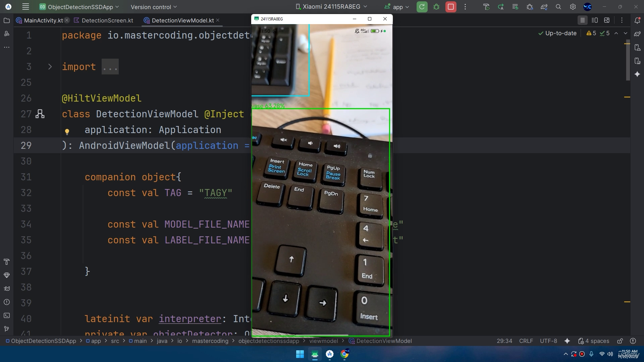The height and width of the screenshot is (362, 644).
Task: Click the green Rerun app button
Action: (422, 7)
